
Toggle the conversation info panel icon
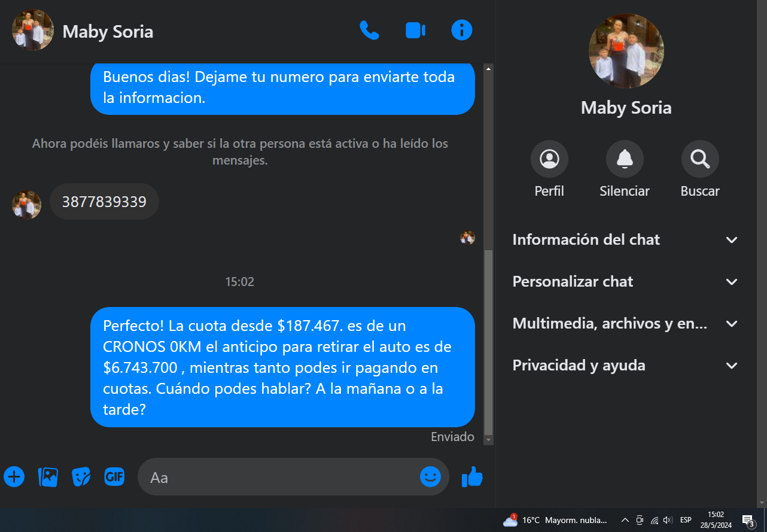coord(462,31)
